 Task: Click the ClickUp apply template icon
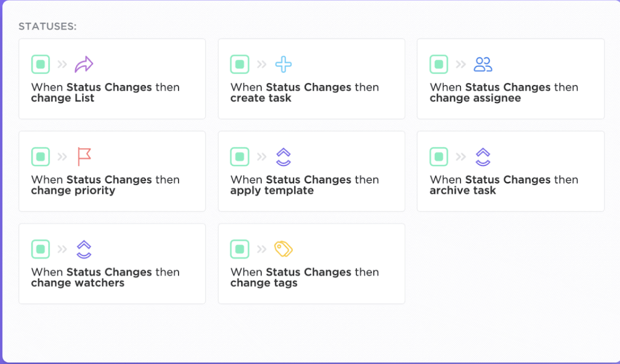(283, 156)
